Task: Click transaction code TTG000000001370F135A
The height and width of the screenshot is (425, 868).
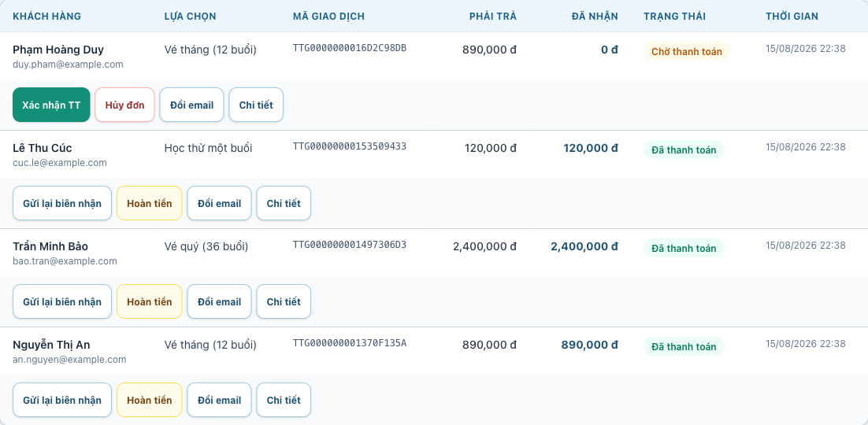Action: [x=350, y=343]
